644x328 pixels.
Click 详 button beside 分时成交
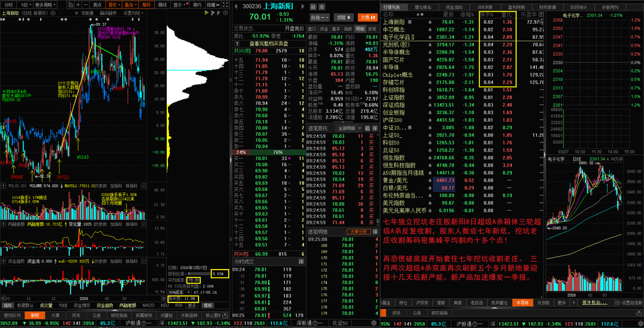point(301,261)
